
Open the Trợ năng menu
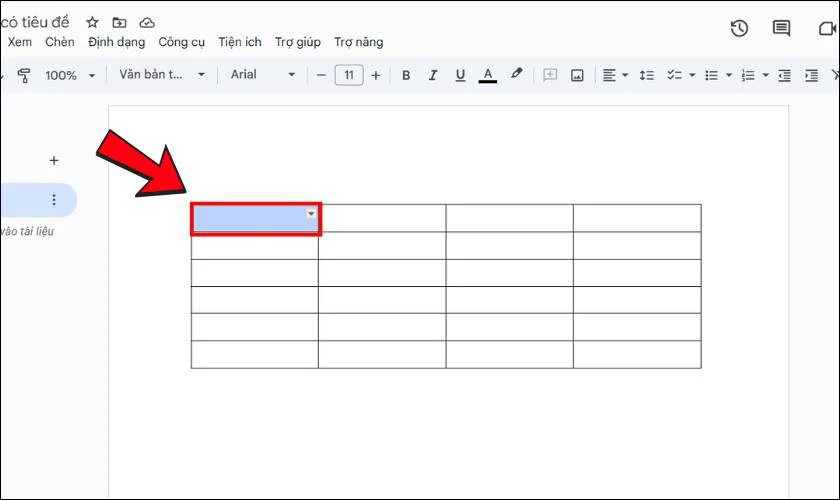pyautogui.click(x=359, y=42)
